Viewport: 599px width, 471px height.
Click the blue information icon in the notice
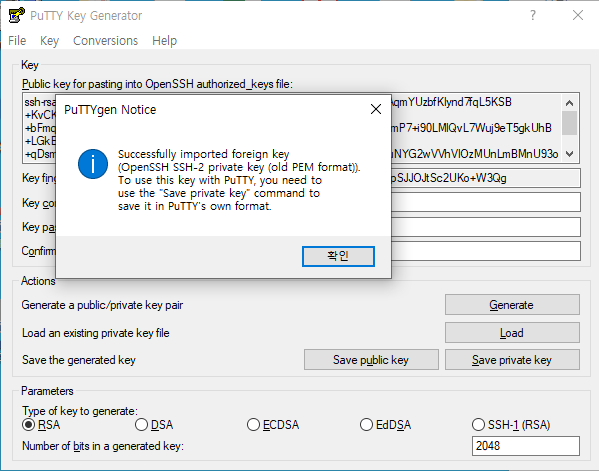[x=93, y=164]
